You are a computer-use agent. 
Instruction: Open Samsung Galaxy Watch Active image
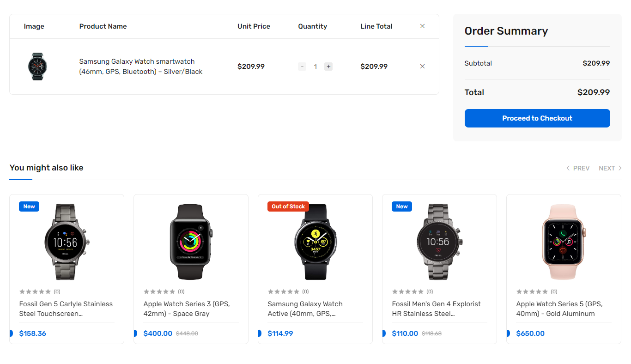click(x=315, y=242)
